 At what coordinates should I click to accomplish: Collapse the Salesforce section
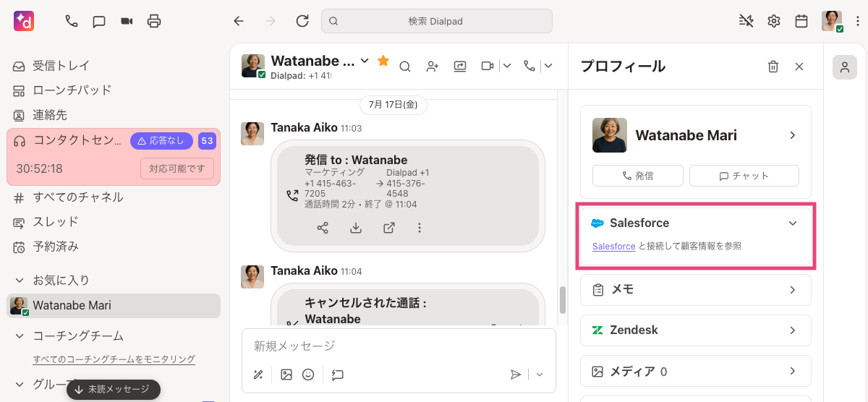(793, 223)
